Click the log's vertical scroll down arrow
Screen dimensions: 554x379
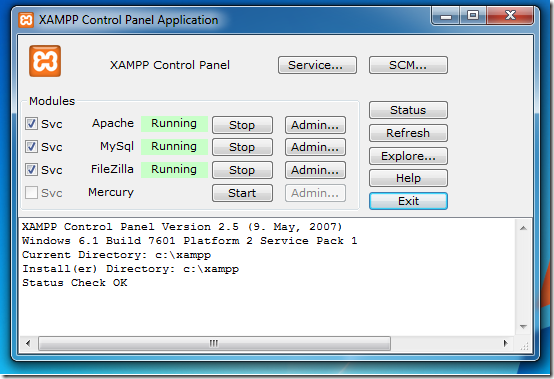(523, 327)
